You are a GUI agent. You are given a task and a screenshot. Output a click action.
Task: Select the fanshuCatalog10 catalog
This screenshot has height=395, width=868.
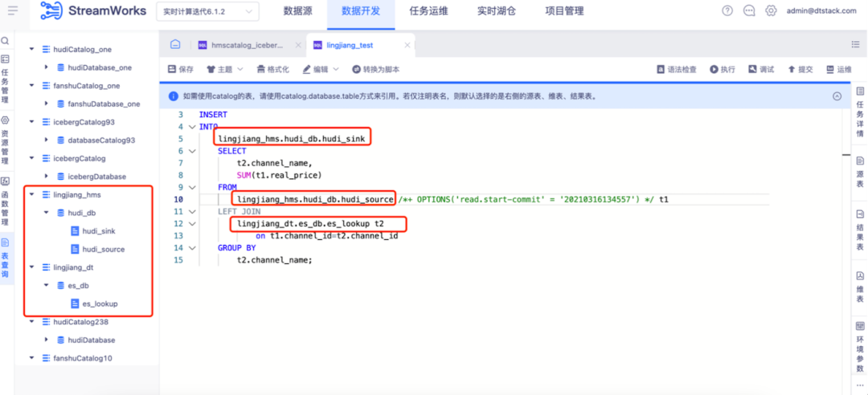click(x=83, y=358)
